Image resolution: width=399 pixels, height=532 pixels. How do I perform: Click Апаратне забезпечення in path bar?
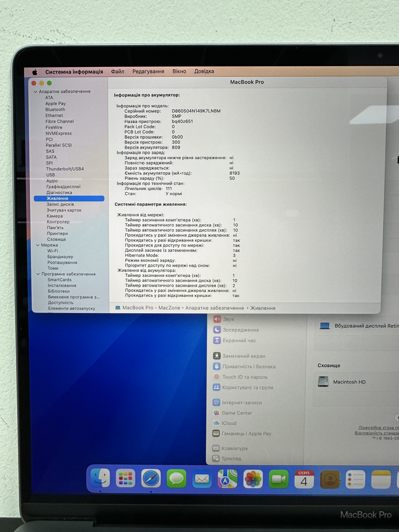click(214, 308)
